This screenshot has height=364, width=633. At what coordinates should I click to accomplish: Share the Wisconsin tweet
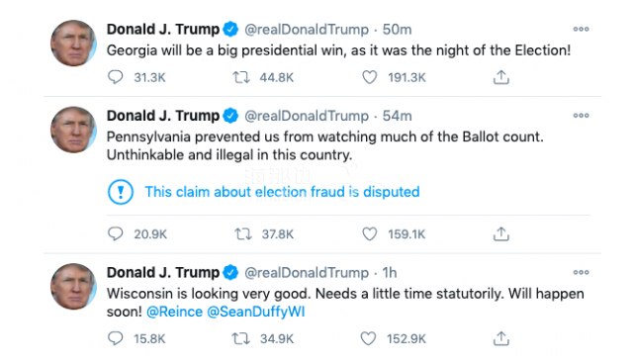[x=501, y=338]
